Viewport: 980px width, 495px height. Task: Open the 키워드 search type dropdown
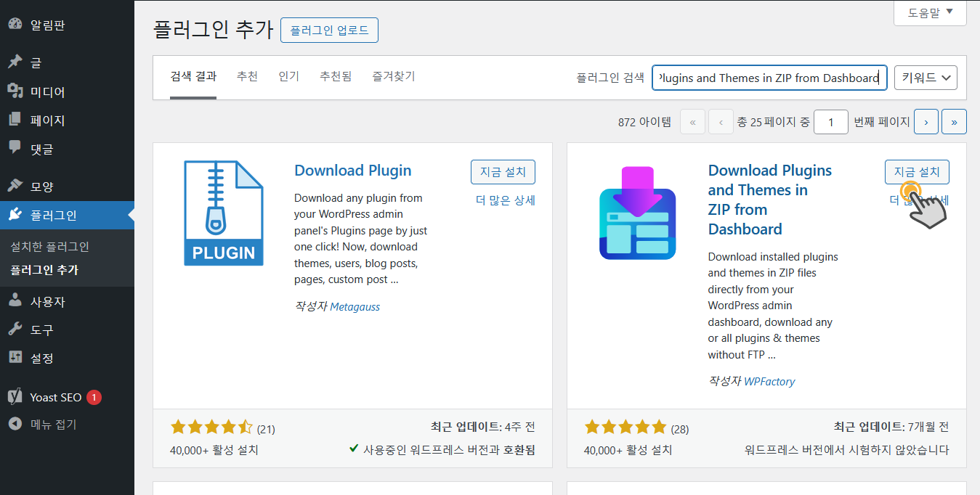coord(926,78)
